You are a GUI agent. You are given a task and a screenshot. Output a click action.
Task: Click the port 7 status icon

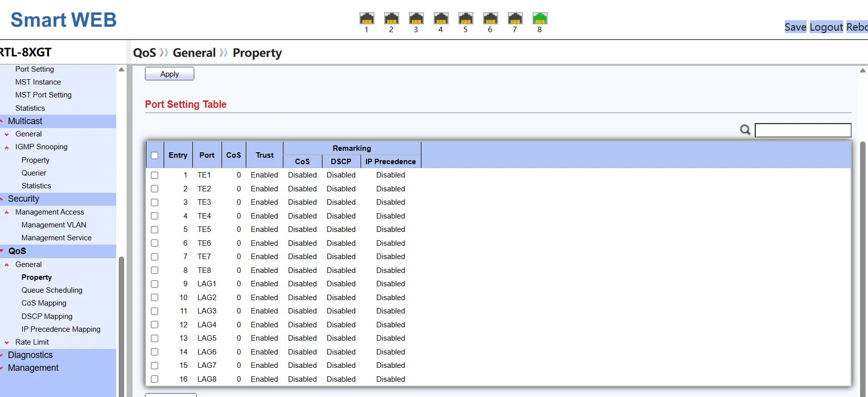coord(515,19)
